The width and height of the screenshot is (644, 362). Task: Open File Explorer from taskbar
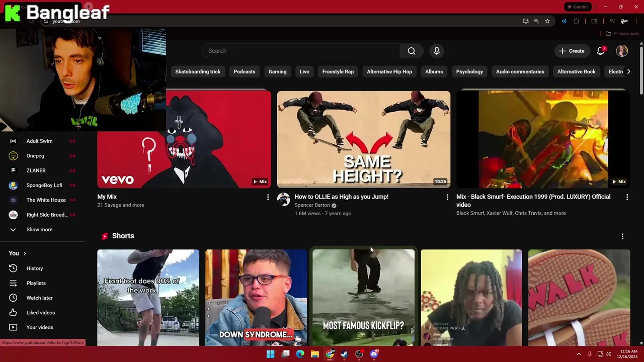(x=315, y=354)
